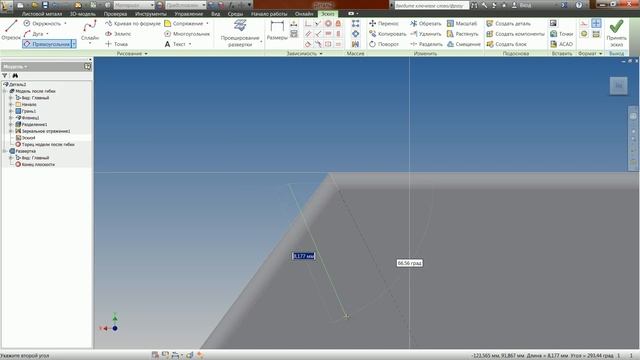Click Создать компоненты button

(515, 34)
